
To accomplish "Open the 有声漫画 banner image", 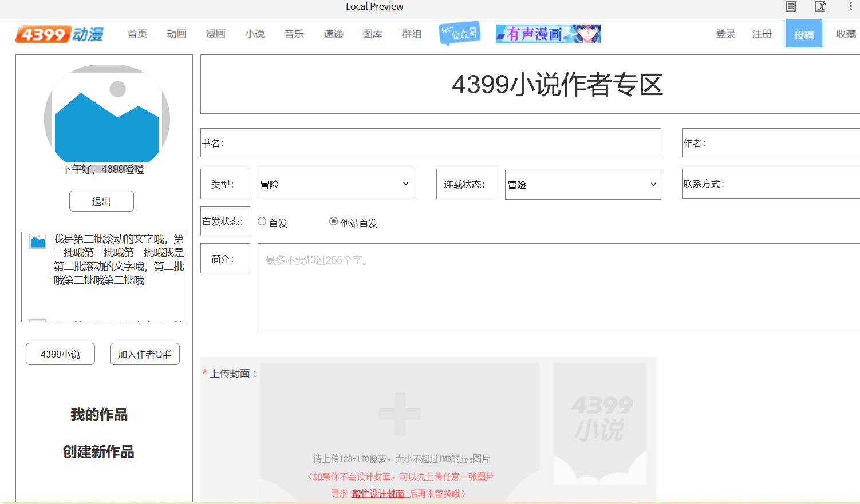I will tap(549, 34).
